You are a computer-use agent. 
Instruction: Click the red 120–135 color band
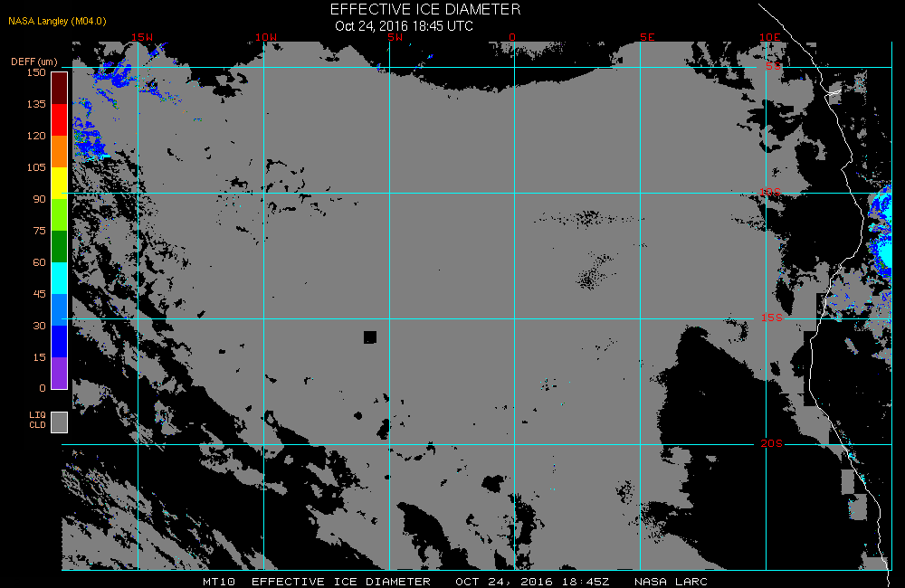point(60,119)
